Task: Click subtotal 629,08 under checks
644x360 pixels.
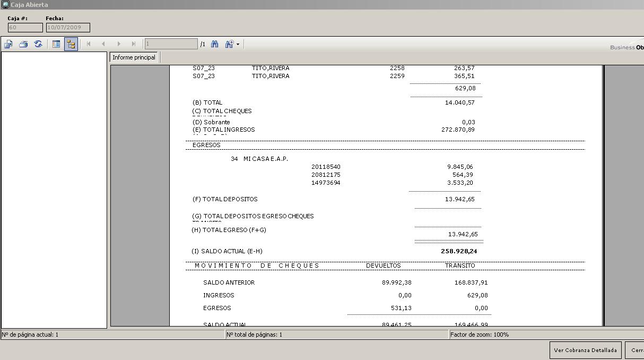Action: pos(465,88)
